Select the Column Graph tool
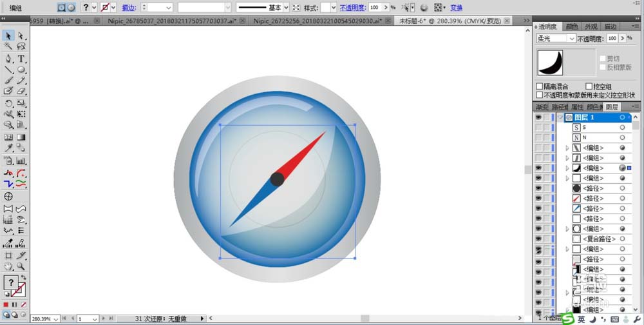Image resolution: width=644 pixels, height=325 pixels. [21, 161]
